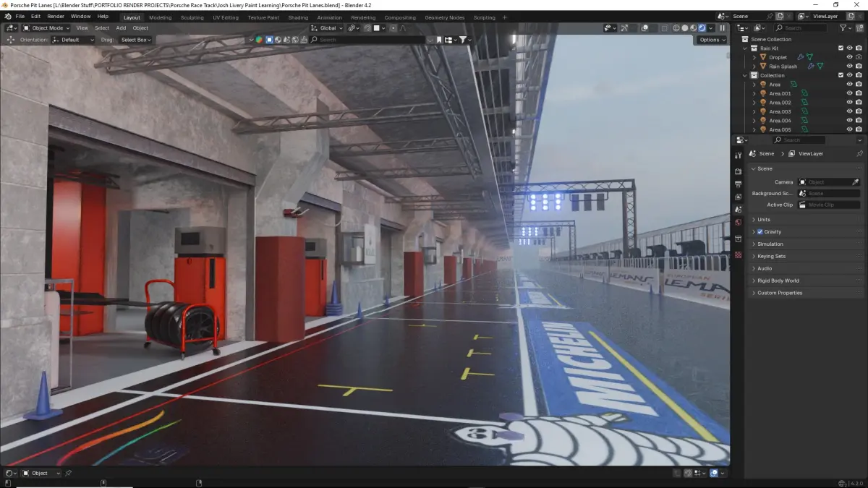Open shading options dropdown arrow
Viewport: 868px width, 488px height.
pyautogui.click(x=710, y=28)
